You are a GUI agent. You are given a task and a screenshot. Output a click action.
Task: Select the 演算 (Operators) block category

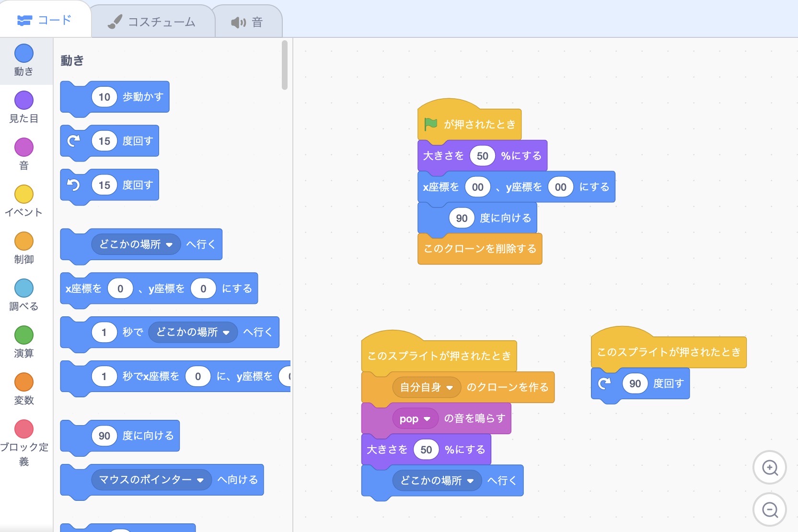pyautogui.click(x=24, y=335)
